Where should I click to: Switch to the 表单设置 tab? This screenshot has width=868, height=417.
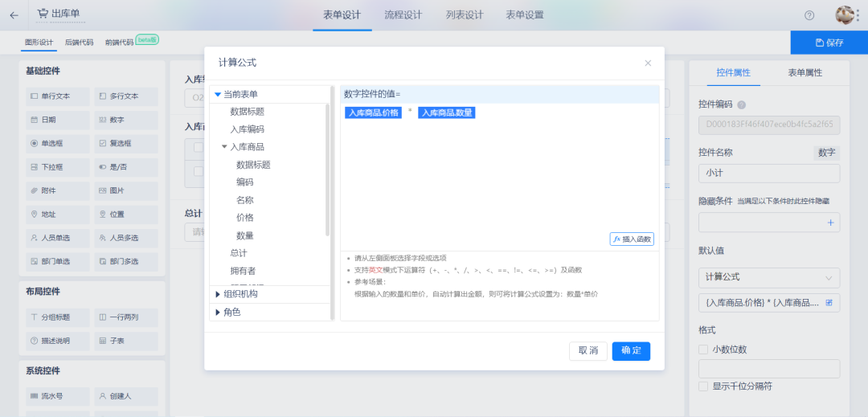coord(525,15)
